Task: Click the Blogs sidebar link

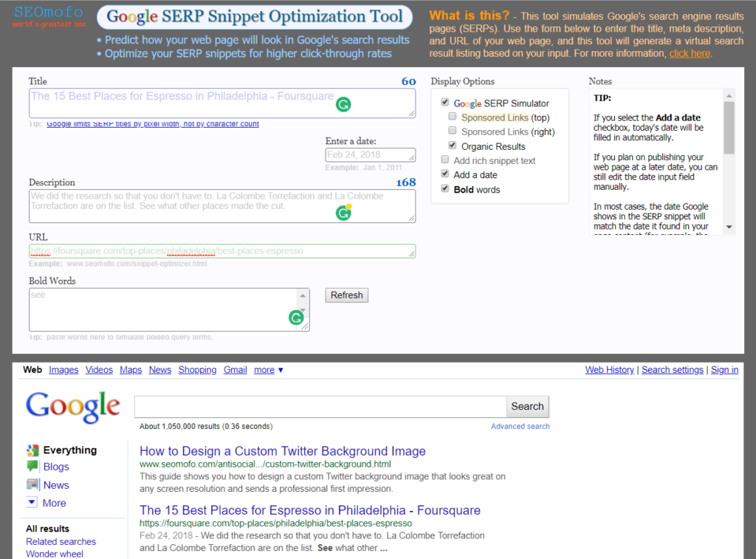Action: (x=56, y=467)
